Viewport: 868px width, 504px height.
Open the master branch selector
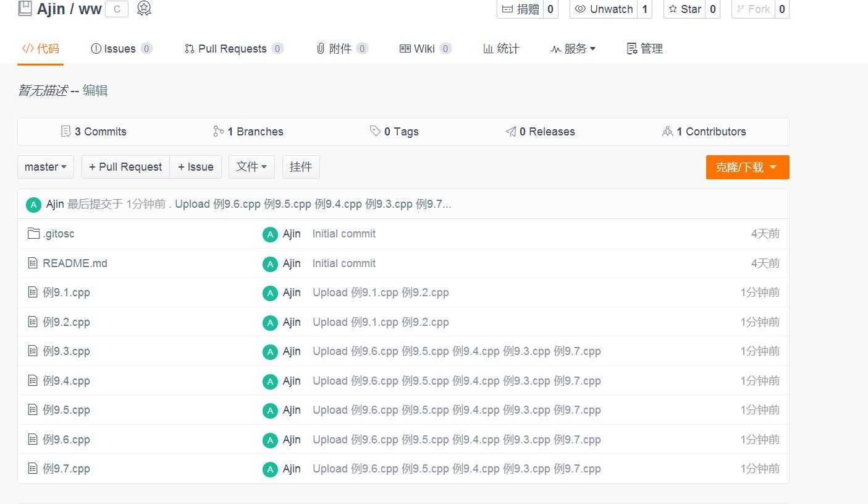click(45, 166)
